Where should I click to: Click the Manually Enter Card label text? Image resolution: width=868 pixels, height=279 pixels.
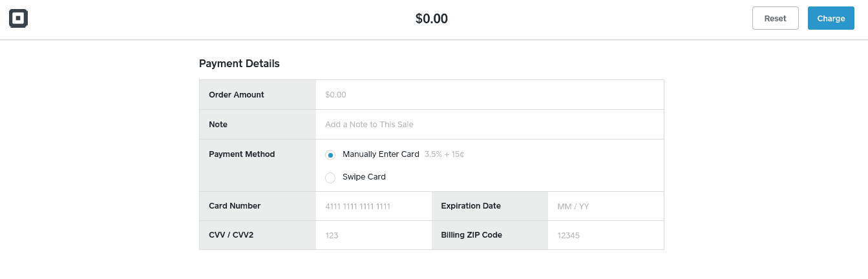(x=381, y=154)
